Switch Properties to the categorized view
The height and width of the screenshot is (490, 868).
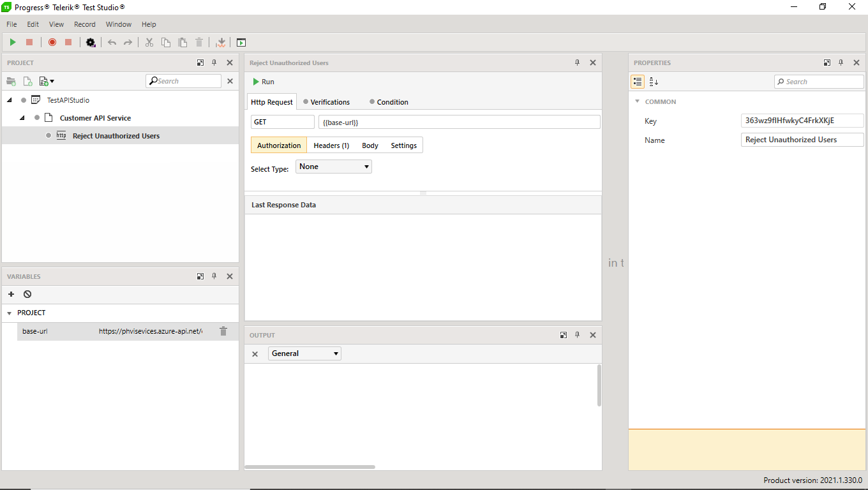click(638, 82)
